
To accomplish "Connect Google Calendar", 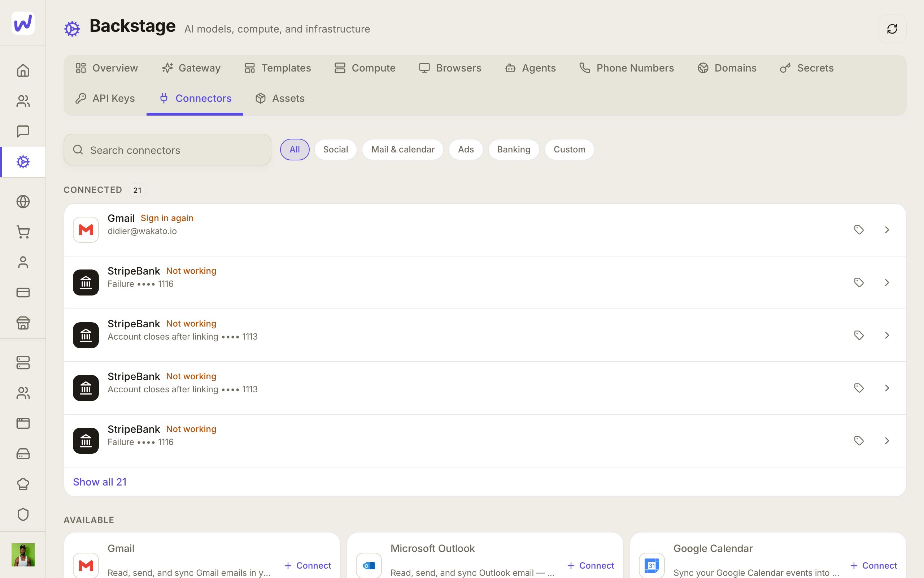I will click(x=873, y=565).
